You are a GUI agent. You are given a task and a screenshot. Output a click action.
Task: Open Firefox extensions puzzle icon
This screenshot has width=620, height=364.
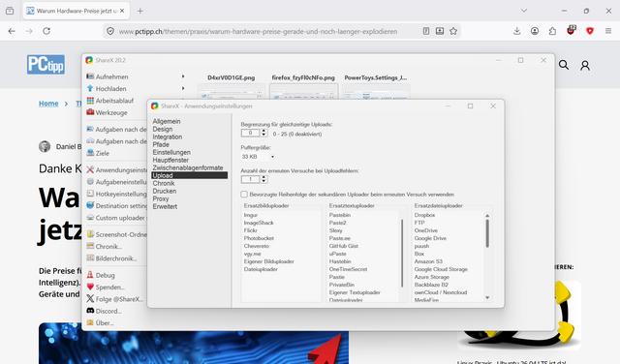click(552, 31)
